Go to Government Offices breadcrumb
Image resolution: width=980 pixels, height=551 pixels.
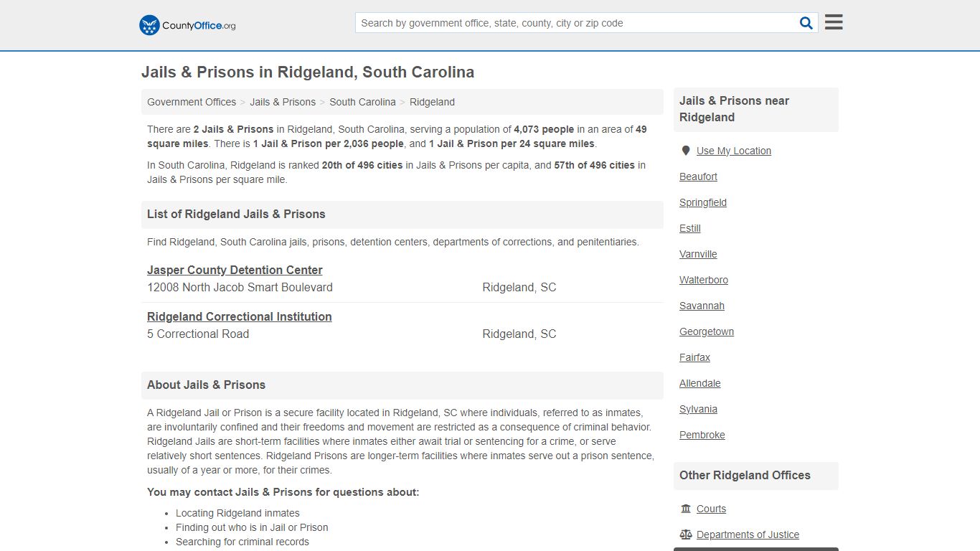point(192,102)
